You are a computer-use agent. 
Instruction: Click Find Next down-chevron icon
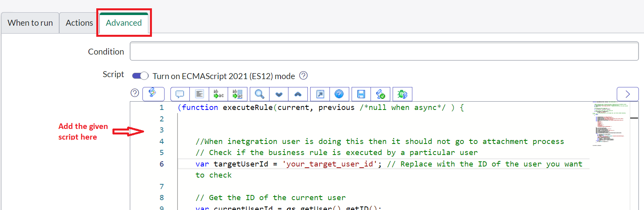pos(279,94)
